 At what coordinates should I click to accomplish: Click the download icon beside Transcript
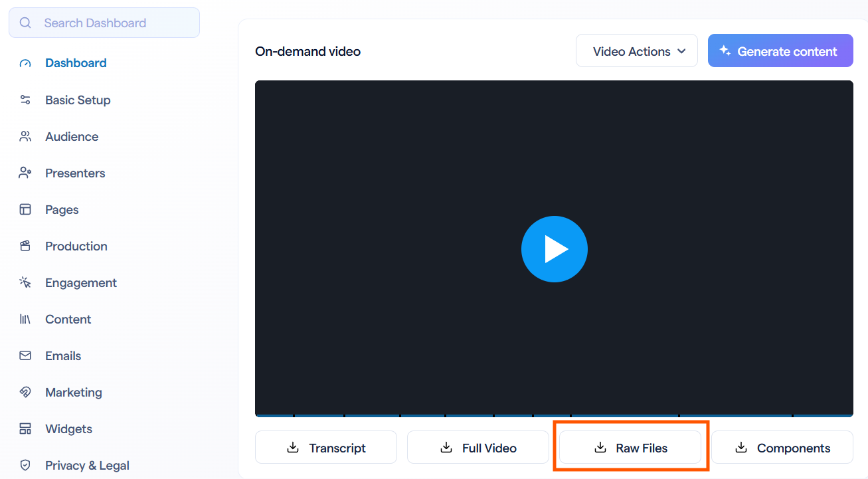[293, 448]
